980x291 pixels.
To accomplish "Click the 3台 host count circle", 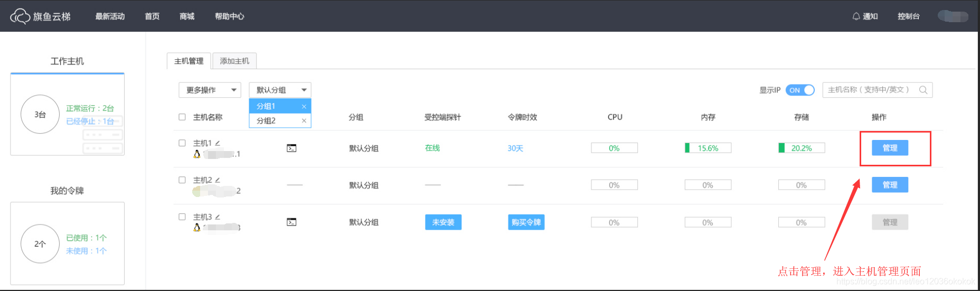I will click(40, 114).
